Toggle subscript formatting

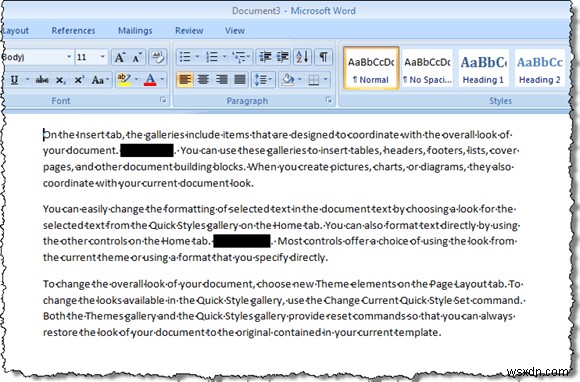60,80
